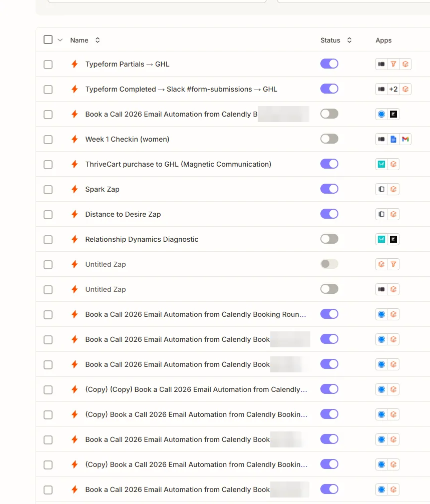
Task: Click the Gmail icon in the Week 1 Checkin row
Action: tap(405, 139)
